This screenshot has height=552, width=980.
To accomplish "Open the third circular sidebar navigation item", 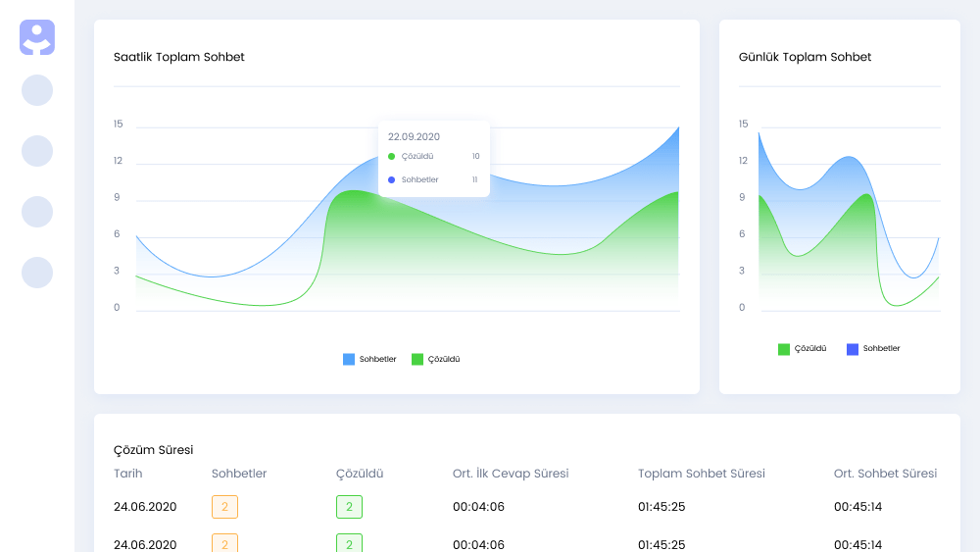I will [x=37, y=212].
